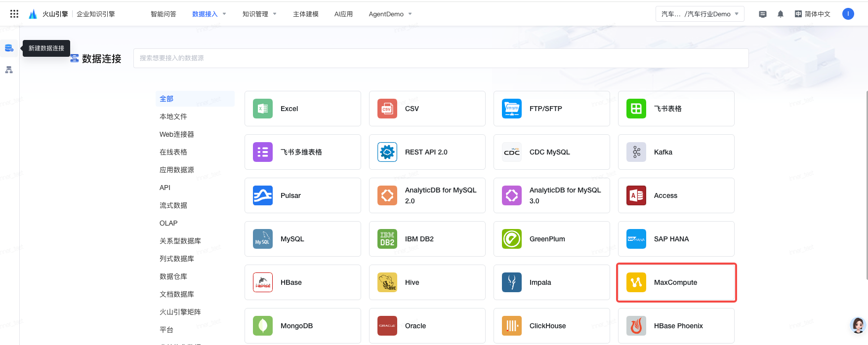Click the 企业知识引擎 product name
This screenshot has width=868, height=345.
pos(96,14)
